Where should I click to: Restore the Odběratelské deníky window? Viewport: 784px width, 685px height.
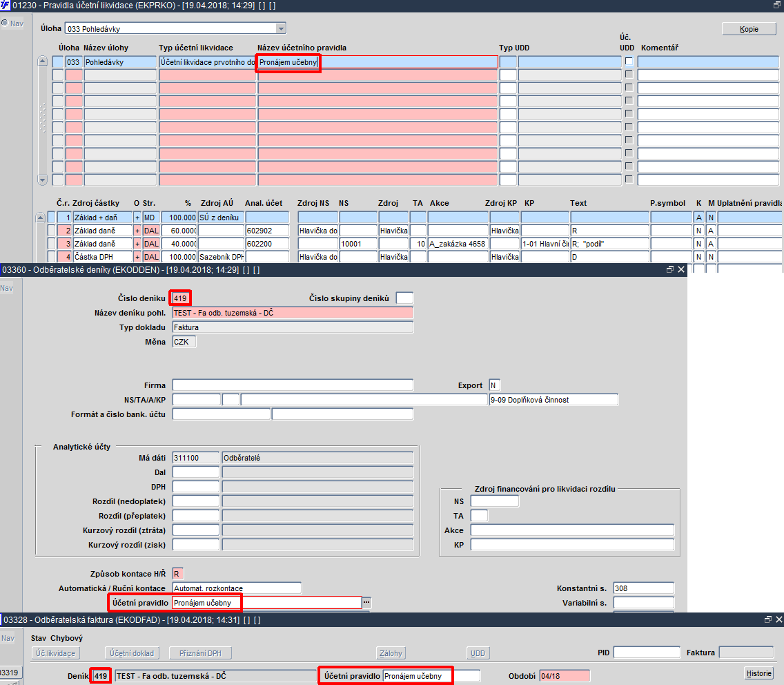tap(670, 269)
